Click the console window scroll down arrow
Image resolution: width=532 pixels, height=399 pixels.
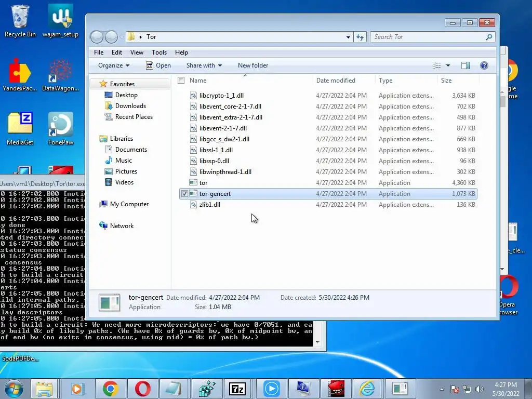[317, 342]
